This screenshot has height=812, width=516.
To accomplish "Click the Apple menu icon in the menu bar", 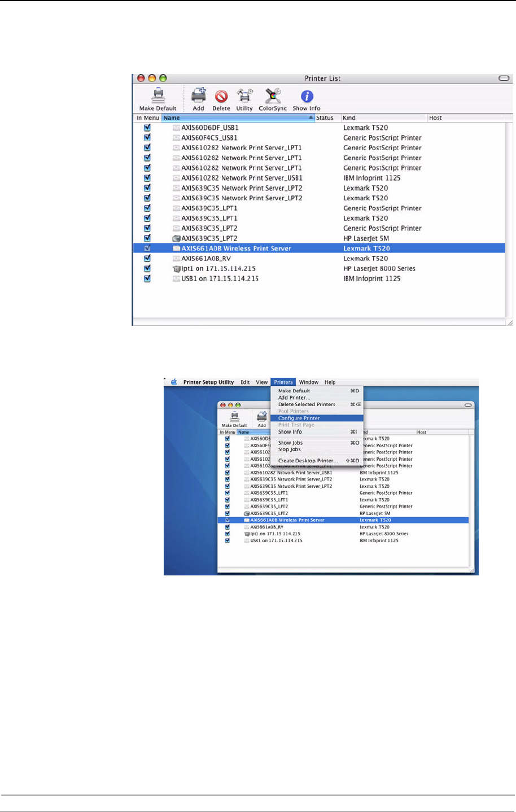I will pyautogui.click(x=174, y=382).
